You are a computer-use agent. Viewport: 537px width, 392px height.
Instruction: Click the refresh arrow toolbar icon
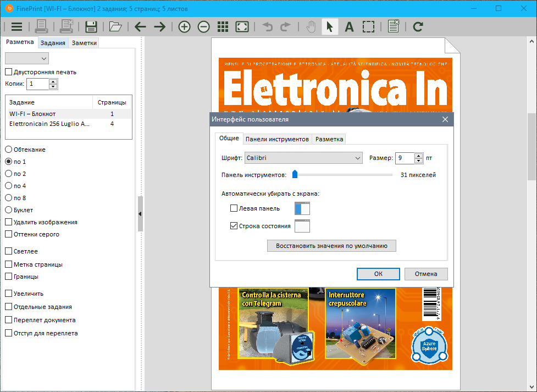click(418, 26)
